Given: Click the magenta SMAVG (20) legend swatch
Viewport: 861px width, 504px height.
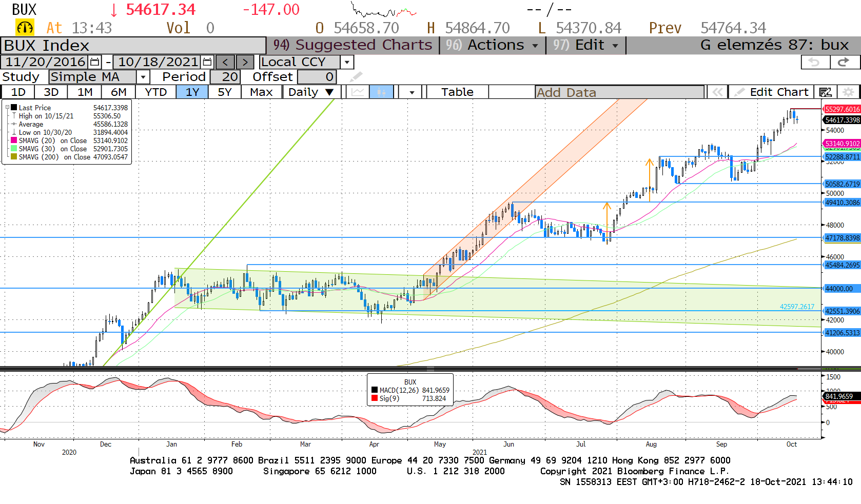Looking at the screenshot, I should (14, 140).
